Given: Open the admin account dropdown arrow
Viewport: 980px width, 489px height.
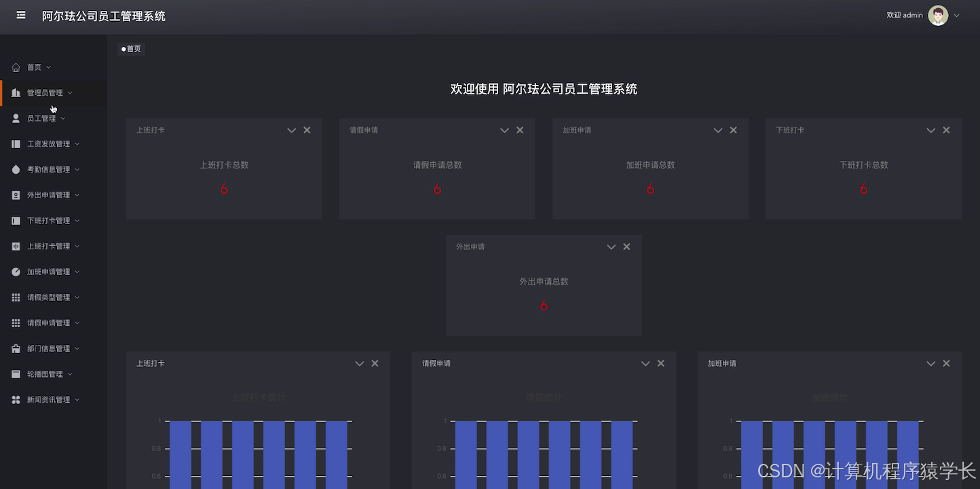Looking at the screenshot, I should tap(956, 15).
